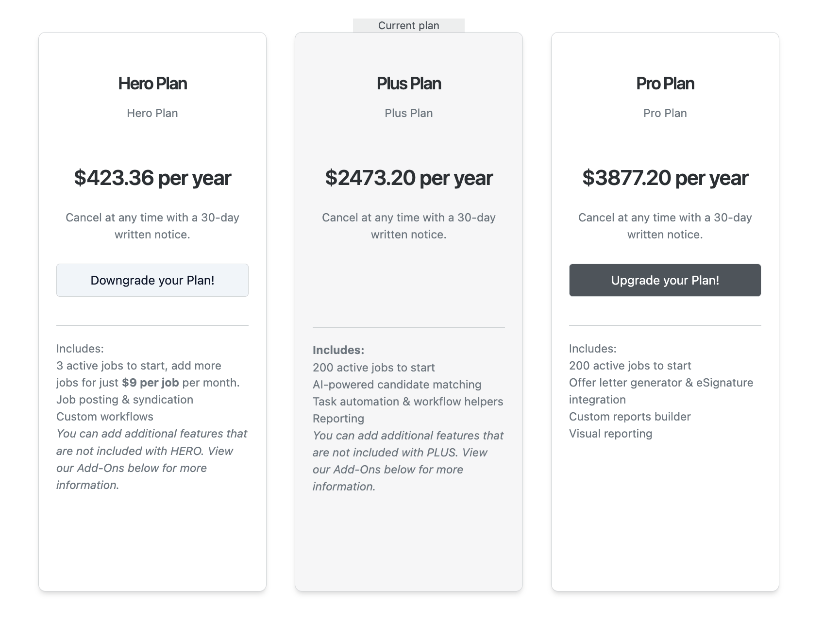
Task: Select the Plus Plan heading
Action: pyautogui.click(x=408, y=84)
